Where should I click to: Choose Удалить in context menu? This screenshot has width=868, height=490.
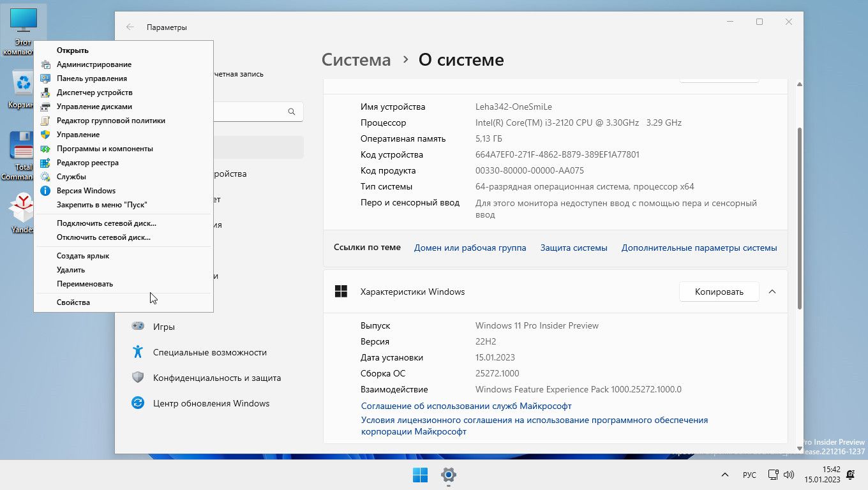[123, 270]
